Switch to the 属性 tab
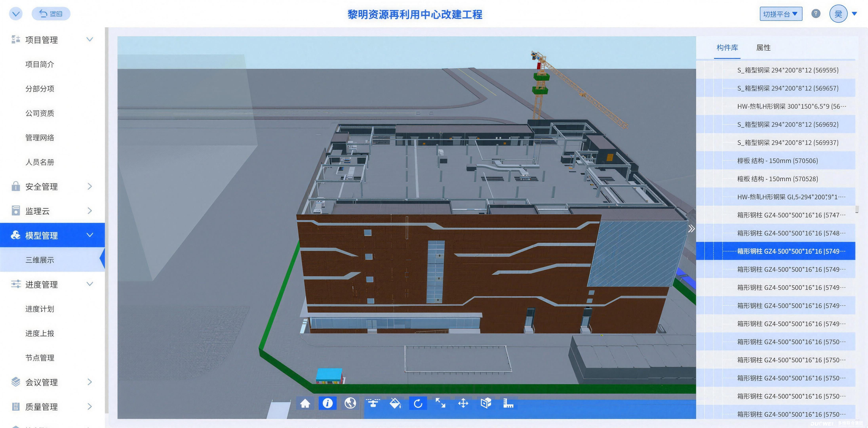The image size is (868, 428). [763, 48]
